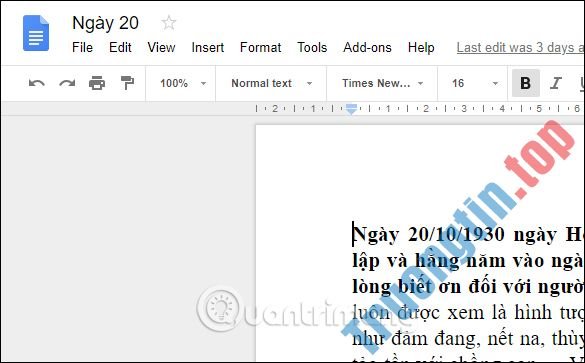This screenshot has width=585, height=363.
Task: Open the Last edit was 3 days link
Action: [x=520, y=48]
